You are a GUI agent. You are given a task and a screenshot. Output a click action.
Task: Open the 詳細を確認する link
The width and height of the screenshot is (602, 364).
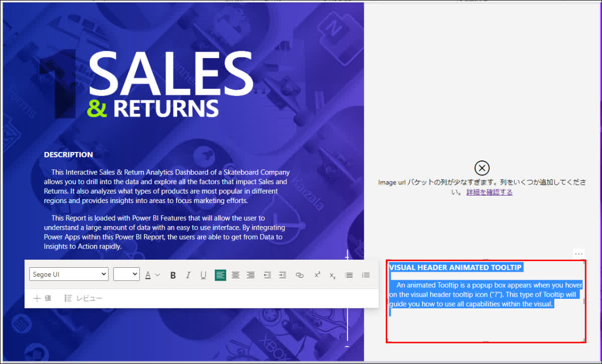(x=490, y=192)
